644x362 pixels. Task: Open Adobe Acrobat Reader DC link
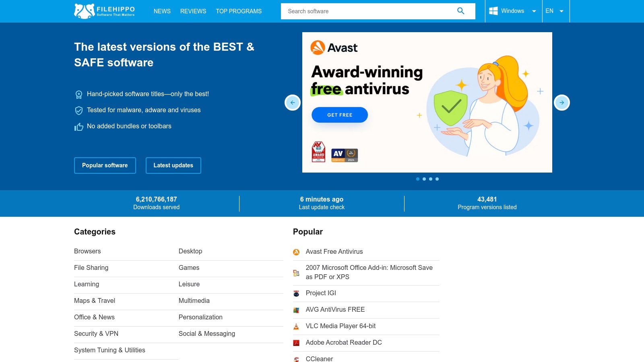coord(344,342)
